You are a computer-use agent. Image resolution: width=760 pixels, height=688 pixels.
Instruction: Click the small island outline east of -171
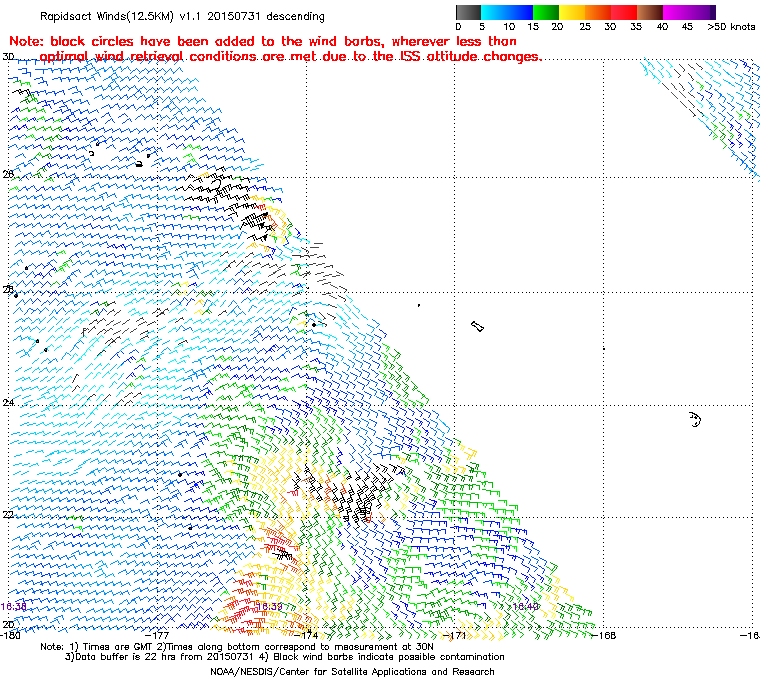click(x=477, y=327)
